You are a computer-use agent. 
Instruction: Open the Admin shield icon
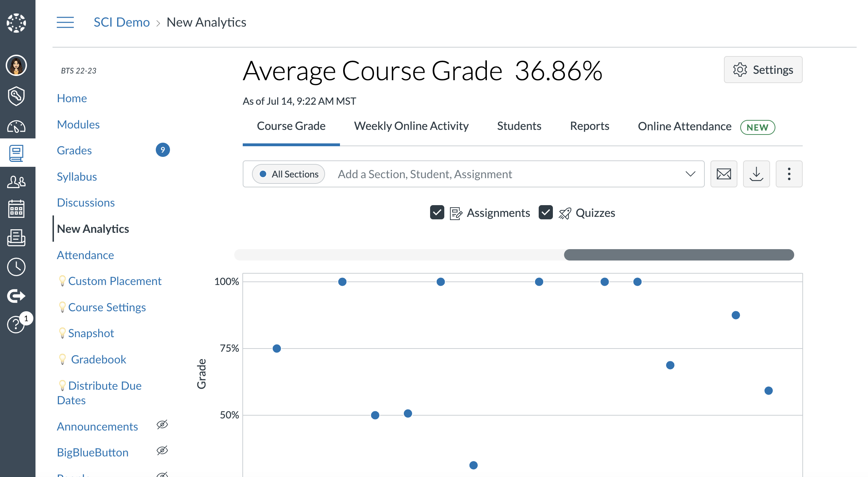pos(16,96)
